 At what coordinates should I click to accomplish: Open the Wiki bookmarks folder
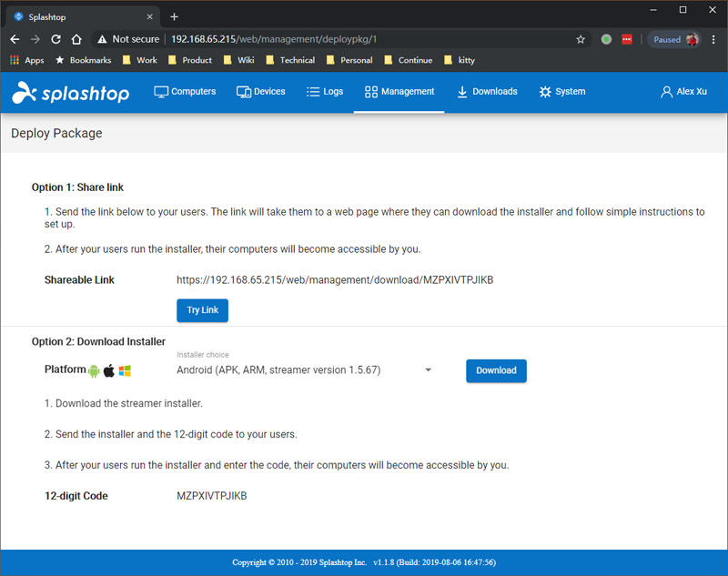238,60
